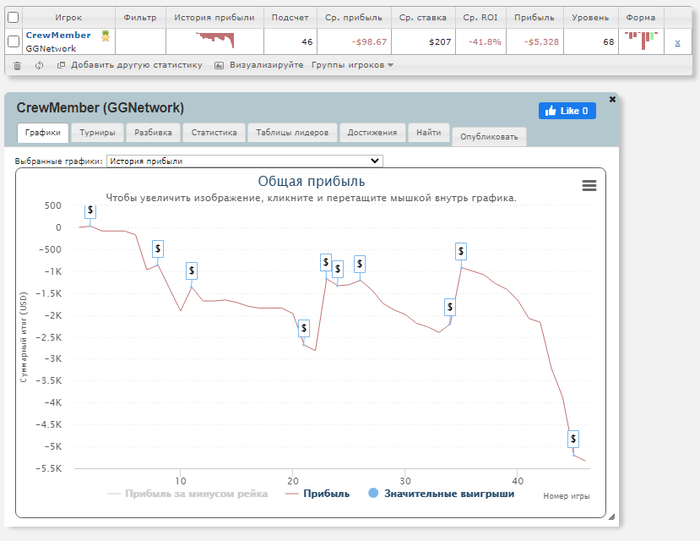The width and height of the screenshot is (700, 541).
Task: Tick the CrewMember row checkbox
Action: pyautogui.click(x=13, y=42)
